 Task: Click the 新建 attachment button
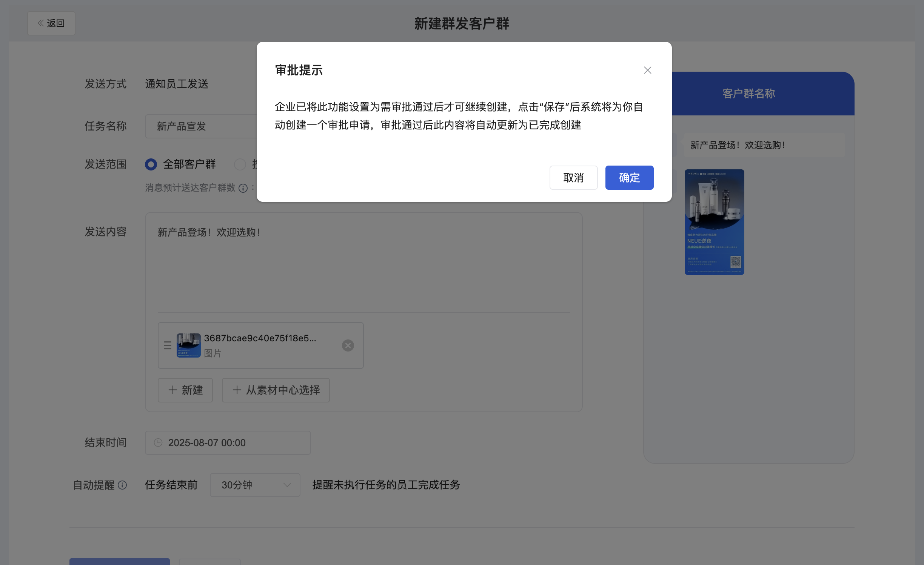tap(185, 390)
